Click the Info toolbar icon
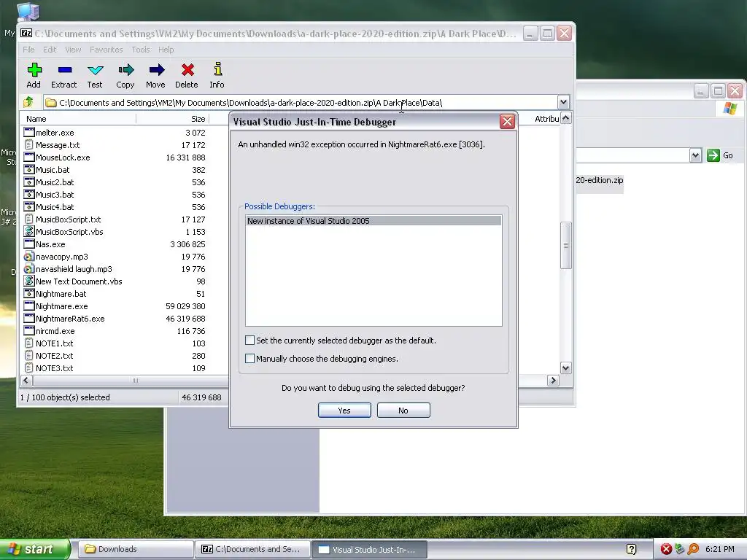Screen dimensions: 747x560 [217, 69]
